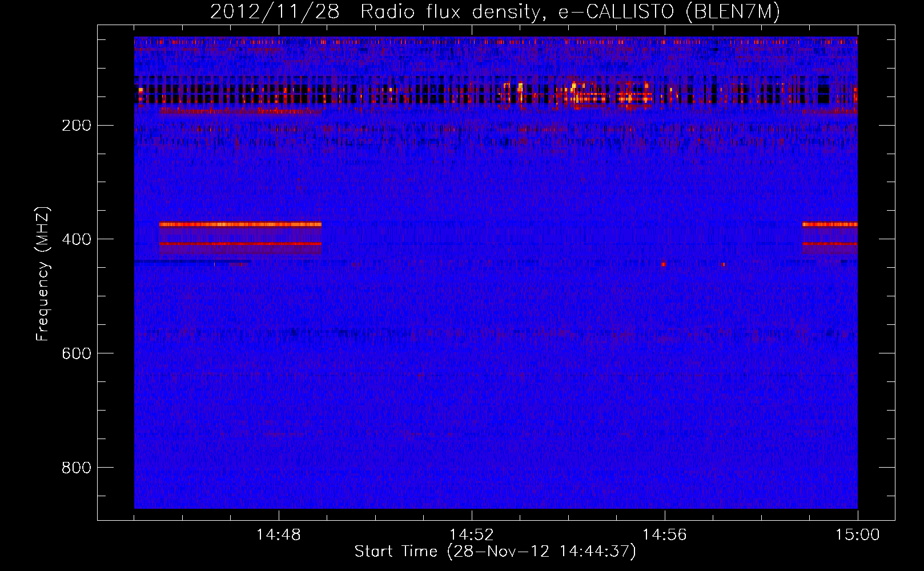Click the 14:56 time tick label
Image resolution: width=924 pixels, height=571 pixels.
(x=665, y=535)
